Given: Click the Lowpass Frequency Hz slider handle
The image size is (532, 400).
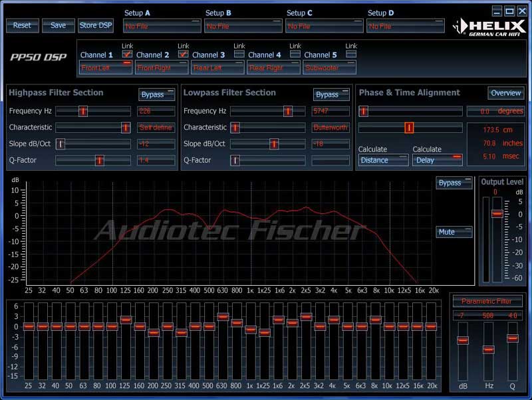Looking at the screenshot, I should (288, 111).
